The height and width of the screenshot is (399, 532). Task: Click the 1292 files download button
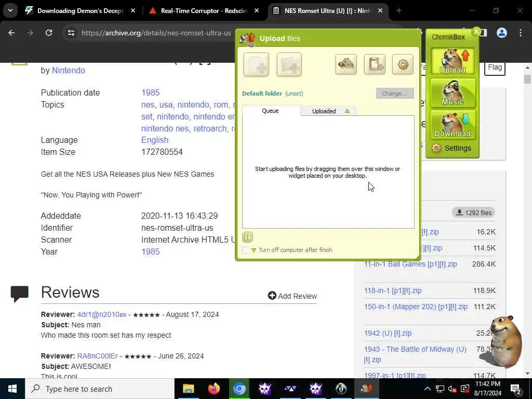(474, 212)
